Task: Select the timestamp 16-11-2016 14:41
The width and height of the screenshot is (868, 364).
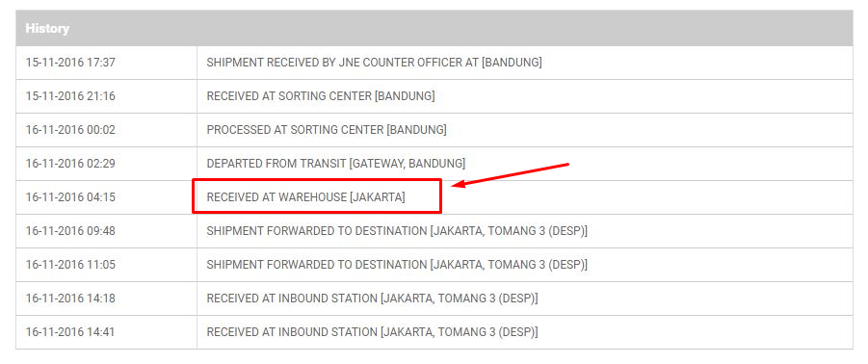Action: (70, 332)
